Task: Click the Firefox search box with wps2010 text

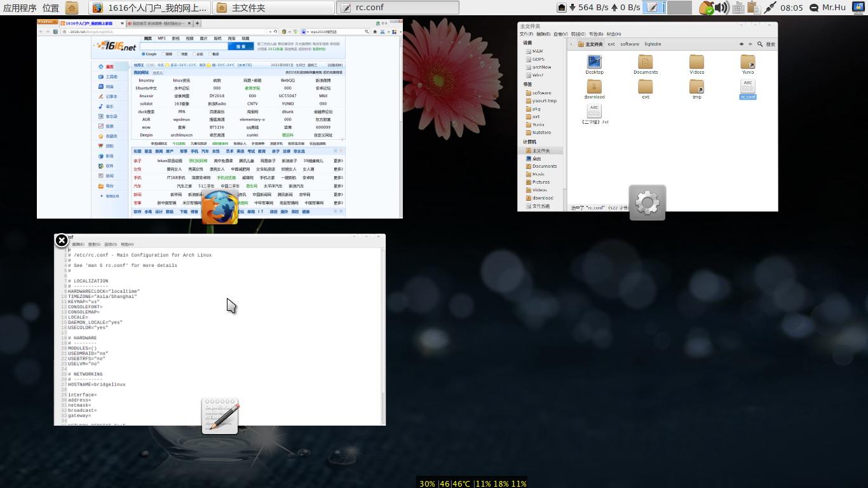Action: pyautogui.click(x=336, y=32)
